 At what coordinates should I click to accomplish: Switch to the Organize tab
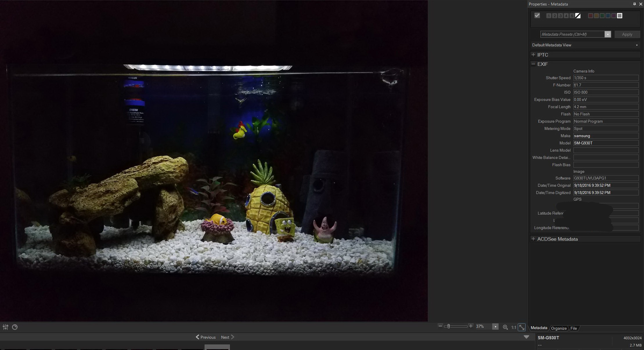pos(559,328)
